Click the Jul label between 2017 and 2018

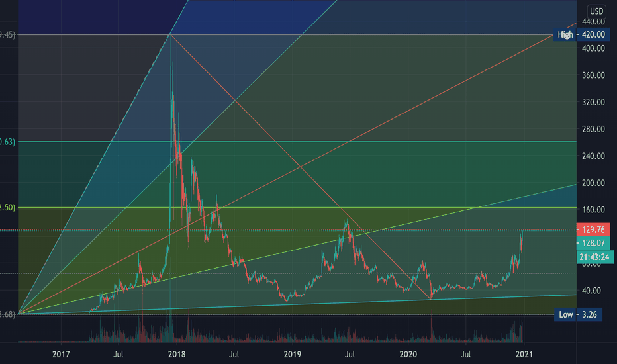118,354
